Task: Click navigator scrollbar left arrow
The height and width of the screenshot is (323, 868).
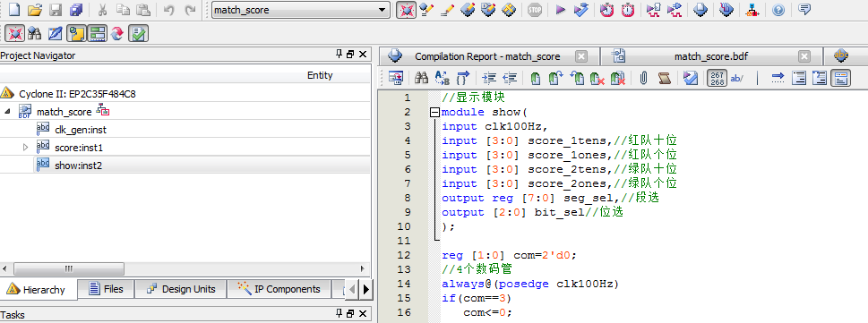Action: coord(5,268)
